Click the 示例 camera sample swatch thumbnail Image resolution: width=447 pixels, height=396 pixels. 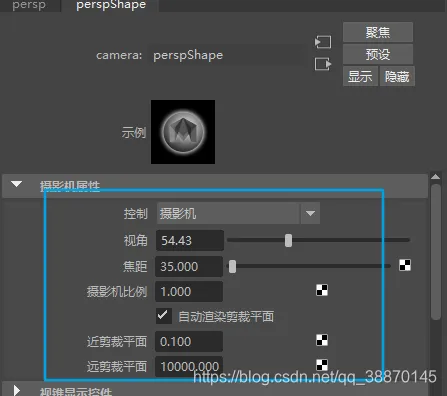point(183,132)
